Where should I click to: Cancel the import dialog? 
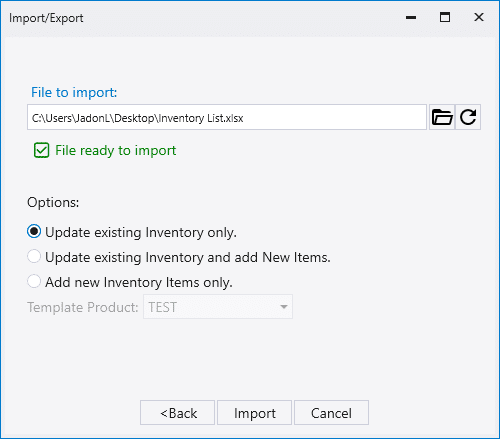point(331,413)
